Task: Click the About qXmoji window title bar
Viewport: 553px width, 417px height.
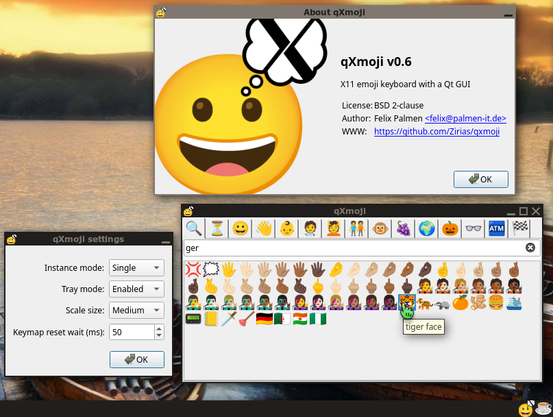Action: coord(334,12)
